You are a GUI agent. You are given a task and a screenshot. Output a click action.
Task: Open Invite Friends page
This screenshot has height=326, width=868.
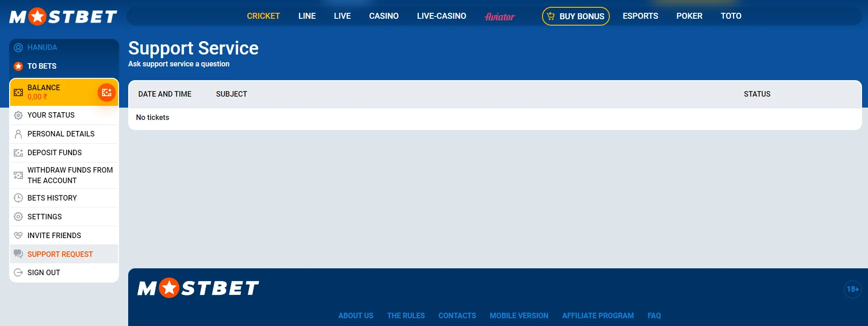tap(64, 235)
